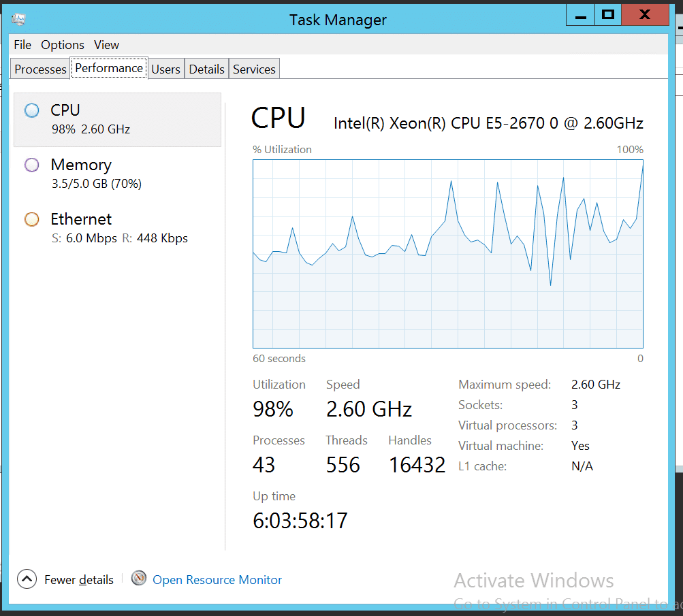
Task: Click the Resource Monitor gauge icon
Action: (139, 579)
